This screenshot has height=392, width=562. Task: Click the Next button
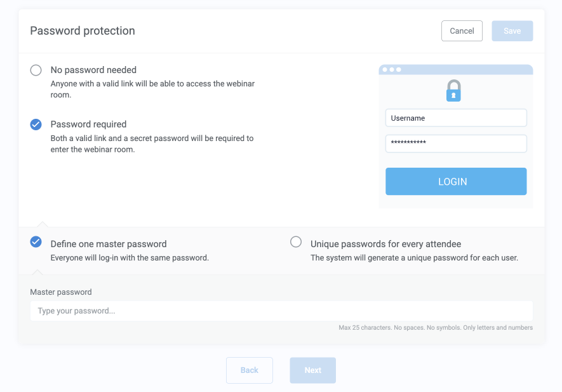312,370
